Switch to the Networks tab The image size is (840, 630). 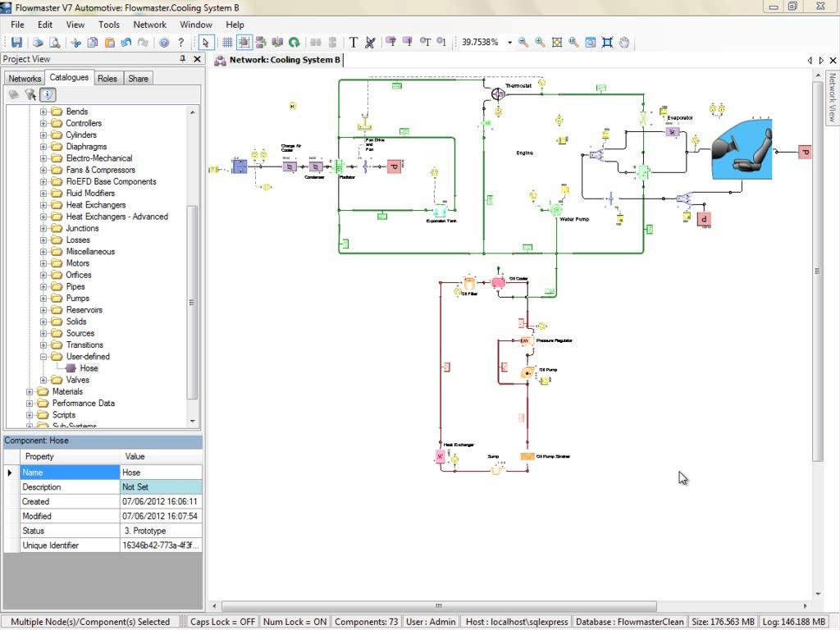pos(24,78)
